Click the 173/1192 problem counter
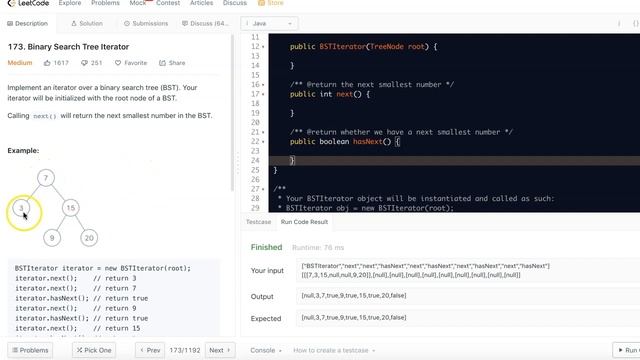 (x=185, y=350)
